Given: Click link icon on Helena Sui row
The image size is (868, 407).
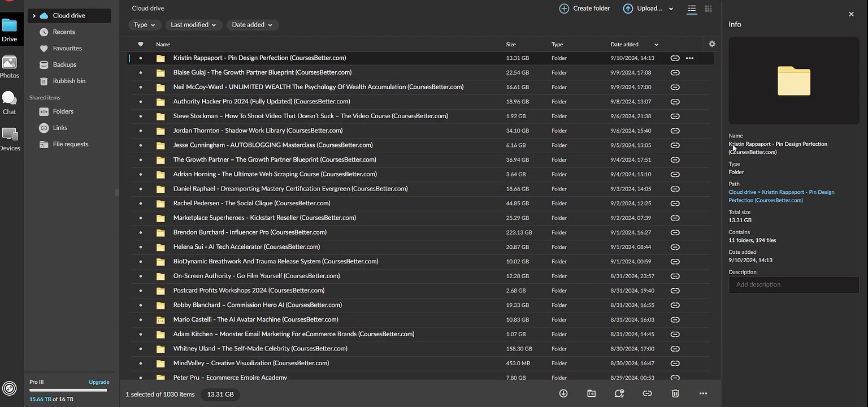Looking at the screenshot, I should (x=675, y=247).
